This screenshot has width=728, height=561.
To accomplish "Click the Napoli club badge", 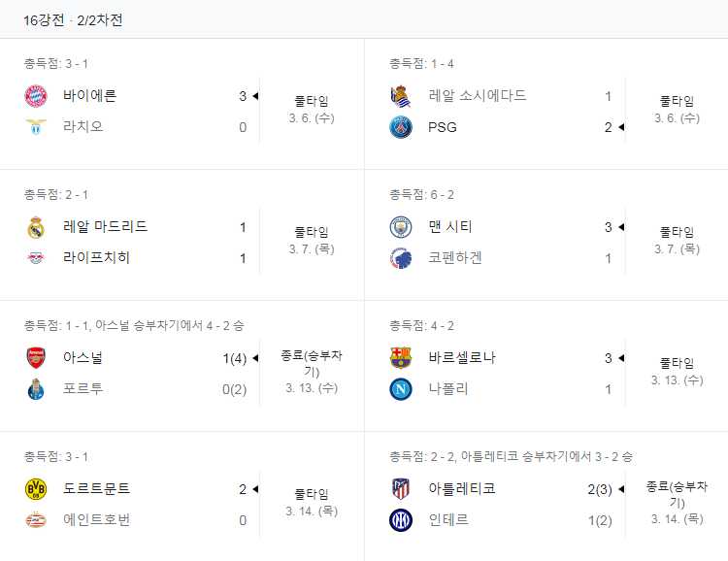I will pyautogui.click(x=401, y=389).
